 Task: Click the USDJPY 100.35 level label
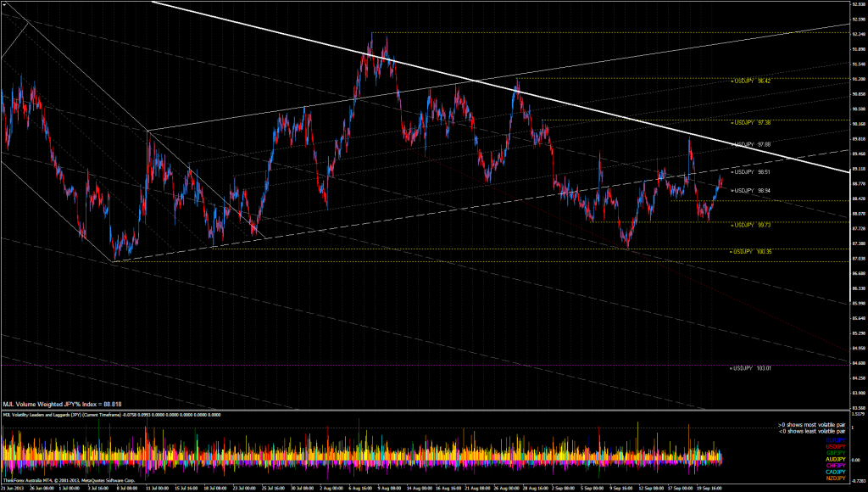(752, 252)
